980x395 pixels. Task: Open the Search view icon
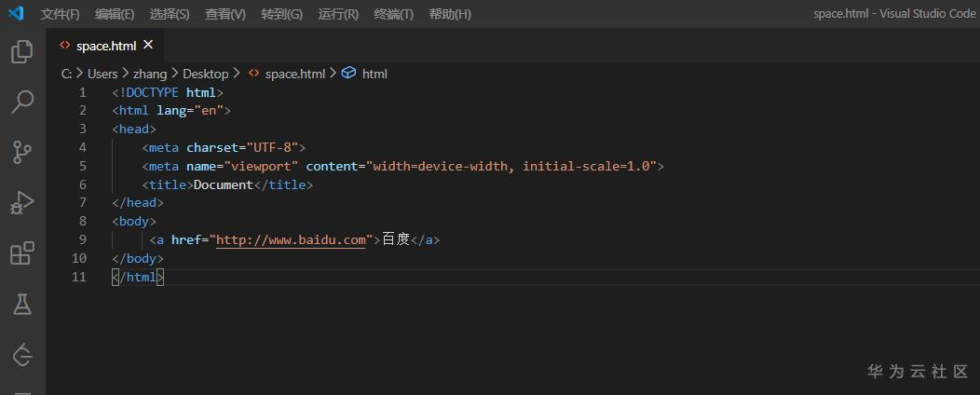coord(22,102)
